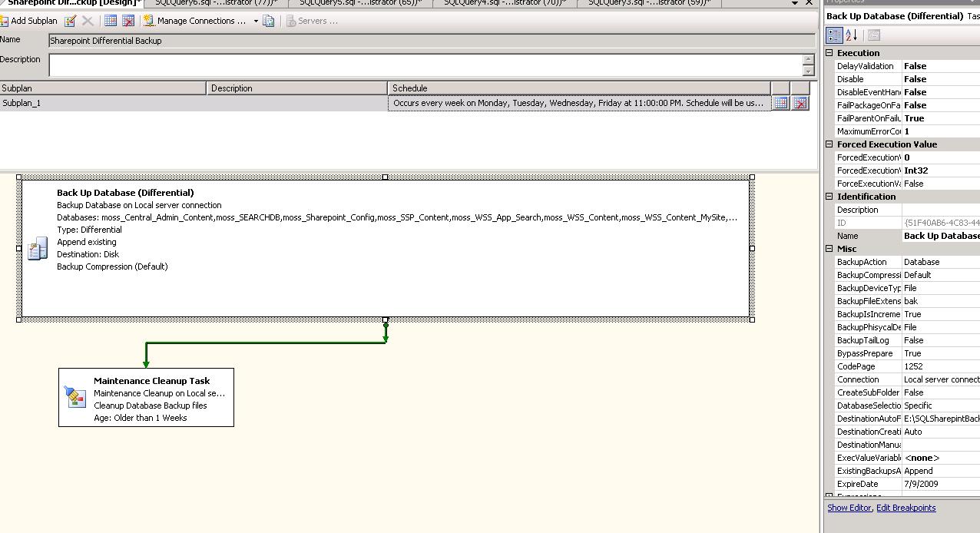Click the Reporting and Logging icon
This screenshot has height=533, width=980.
(x=270, y=21)
